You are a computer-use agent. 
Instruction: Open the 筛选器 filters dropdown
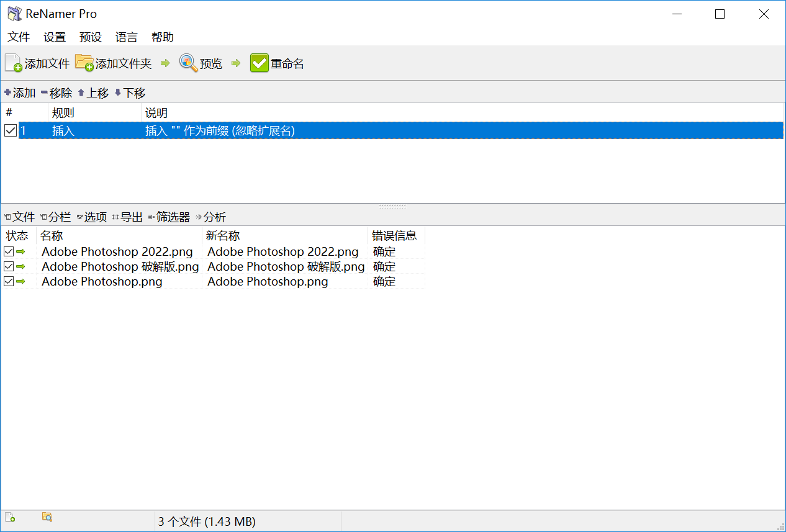click(169, 217)
